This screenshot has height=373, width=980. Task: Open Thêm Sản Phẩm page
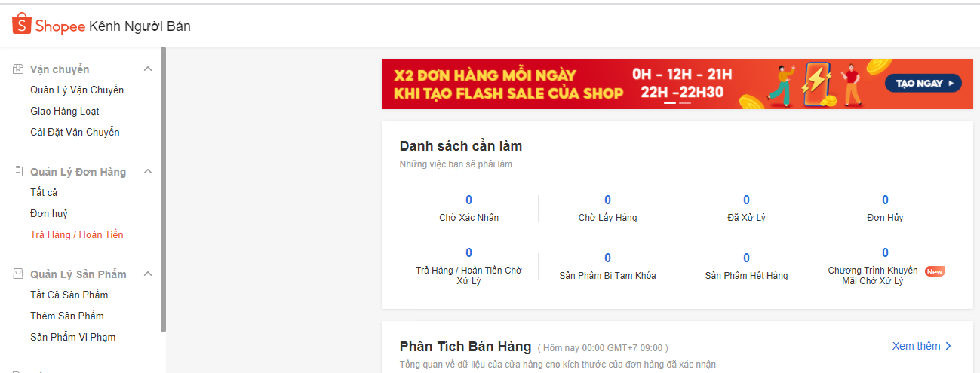click(67, 316)
